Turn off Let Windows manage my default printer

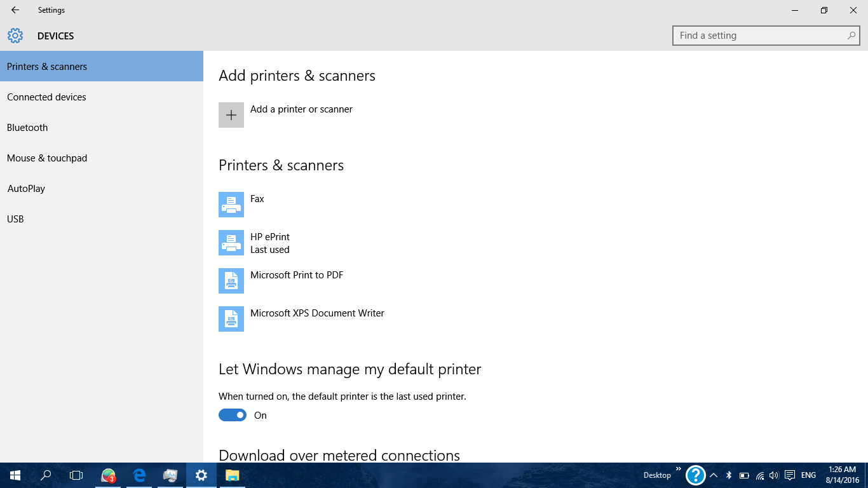click(233, 415)
